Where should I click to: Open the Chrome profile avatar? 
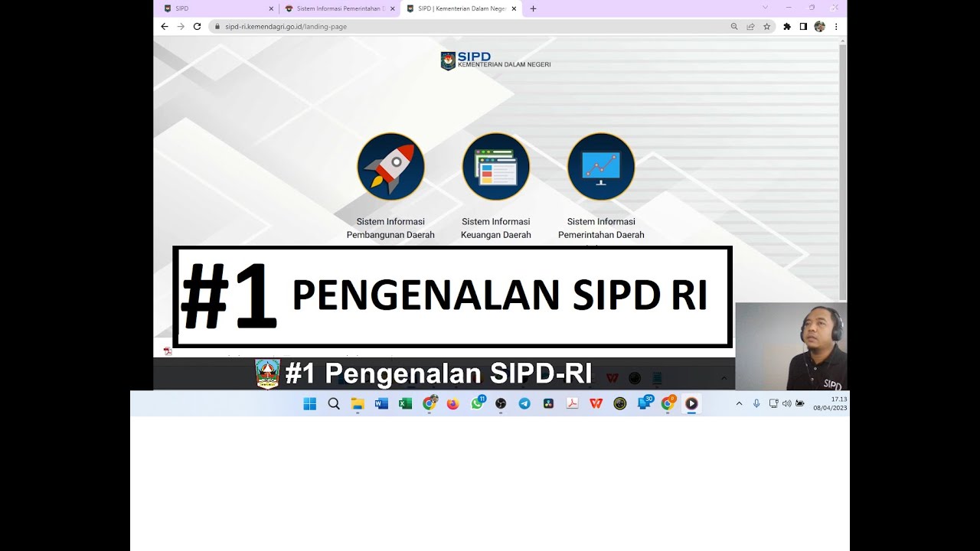pyautogui.click(x=819, y=26)
